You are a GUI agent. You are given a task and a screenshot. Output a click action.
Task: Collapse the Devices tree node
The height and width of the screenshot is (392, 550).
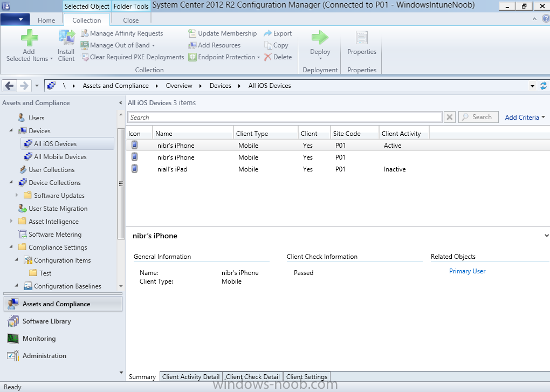pyautogui.click(x=11, y=130)
